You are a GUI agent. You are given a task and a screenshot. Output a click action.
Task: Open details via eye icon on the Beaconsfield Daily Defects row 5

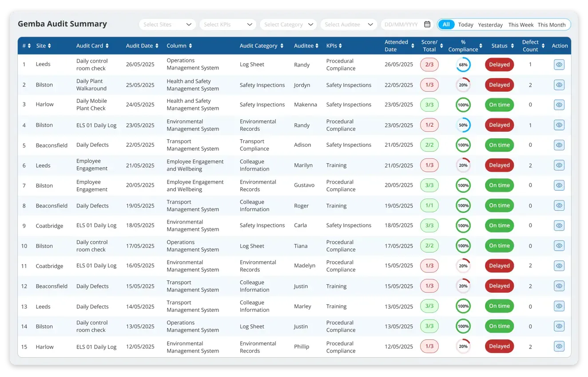pyautogui.click(x=559, y=145)
